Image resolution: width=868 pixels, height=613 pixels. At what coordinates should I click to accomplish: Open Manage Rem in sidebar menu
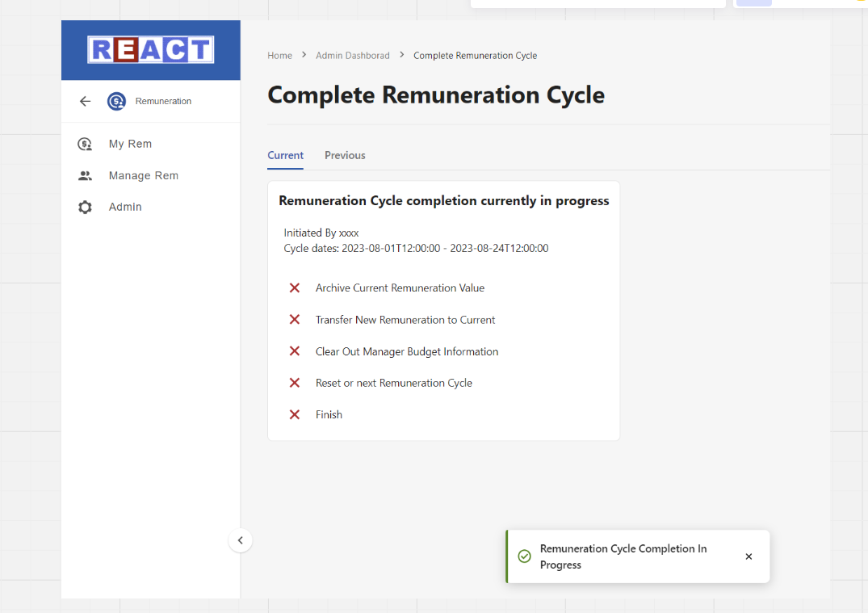tap(144, 175)
